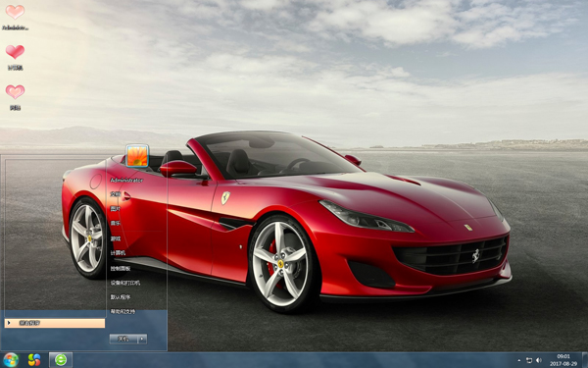The height and width of the screenshot is (368, 588).
Task: Click the flower user account picture
Action: tap(137, 155)
